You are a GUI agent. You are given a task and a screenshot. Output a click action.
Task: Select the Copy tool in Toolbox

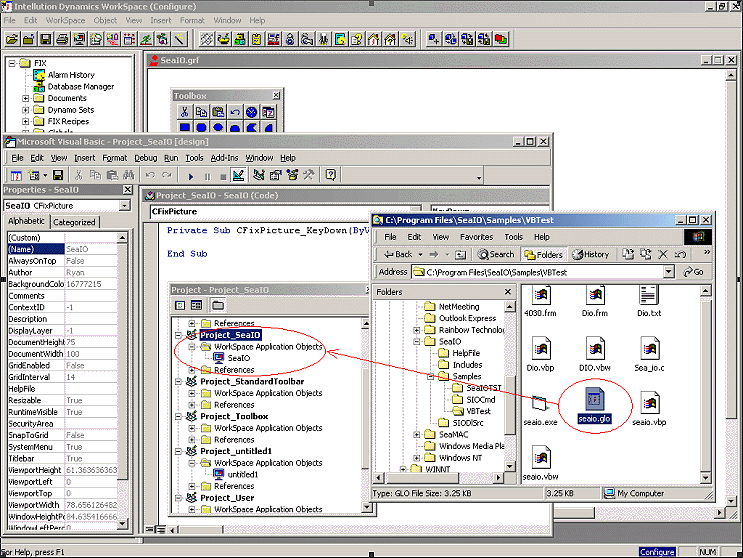click(201, 112)
